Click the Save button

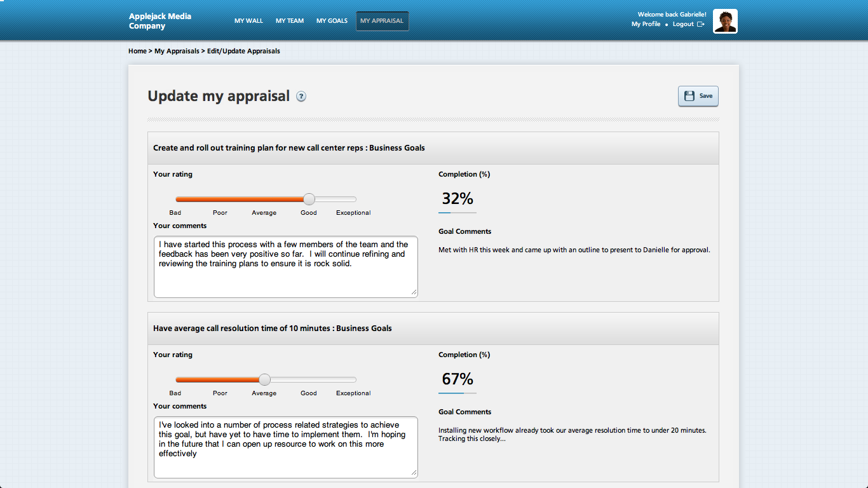pos(698,96)
